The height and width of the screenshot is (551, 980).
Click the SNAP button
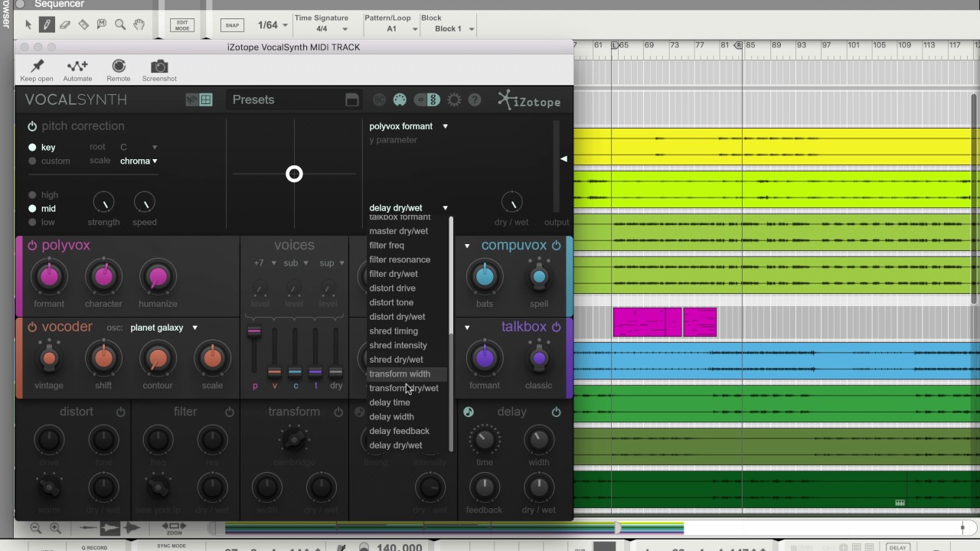(232, 25)
